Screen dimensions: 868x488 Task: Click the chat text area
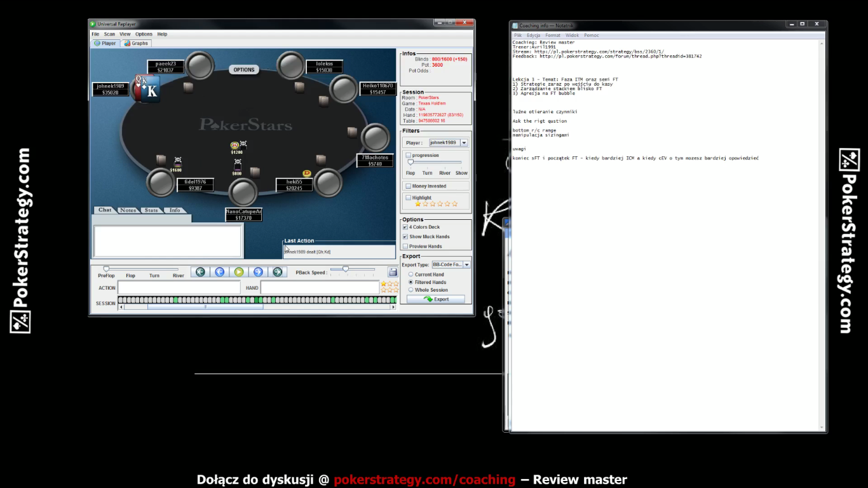tap(168, 241)
